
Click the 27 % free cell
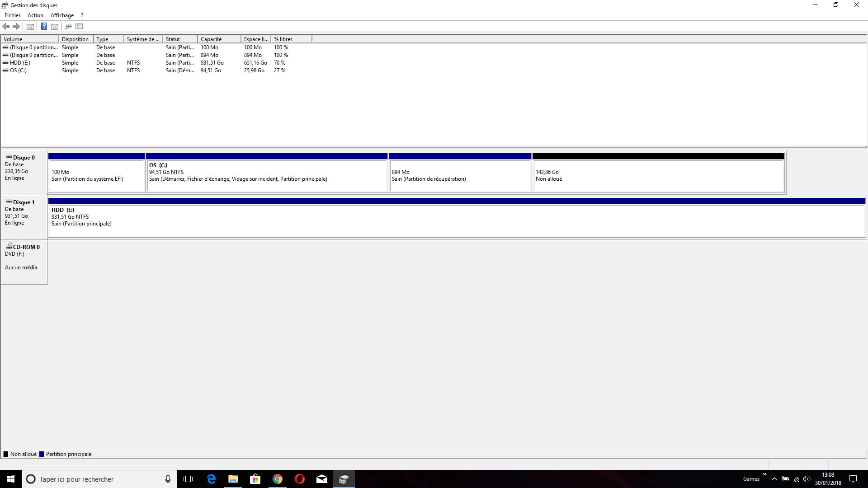(x=279, y=70)
